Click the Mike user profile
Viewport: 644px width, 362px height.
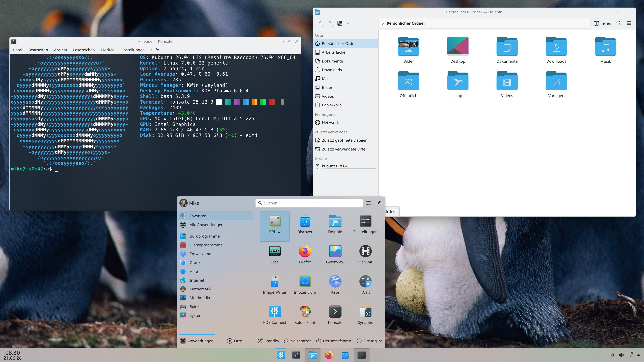click(189, 203)
